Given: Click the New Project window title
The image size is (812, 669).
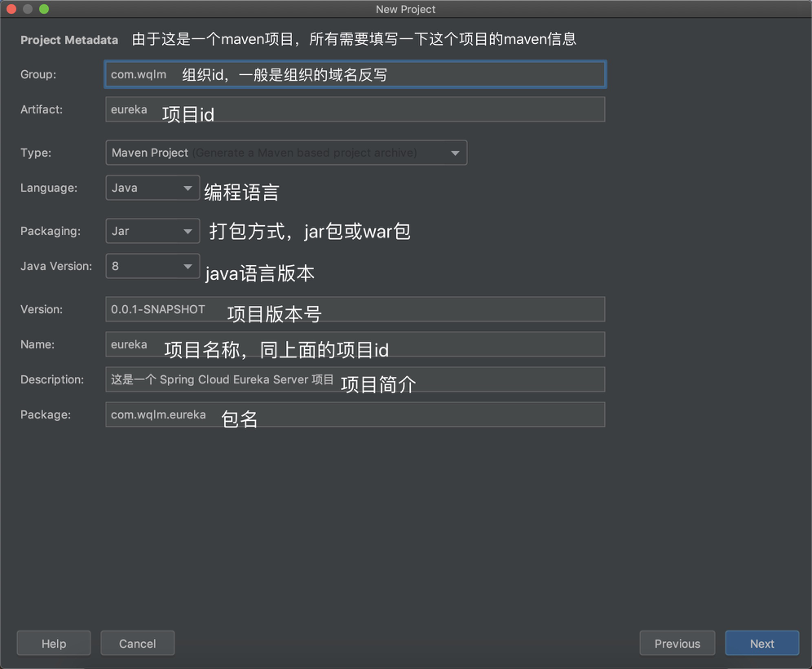Looking at the screenshot, I should click(405, 9).
